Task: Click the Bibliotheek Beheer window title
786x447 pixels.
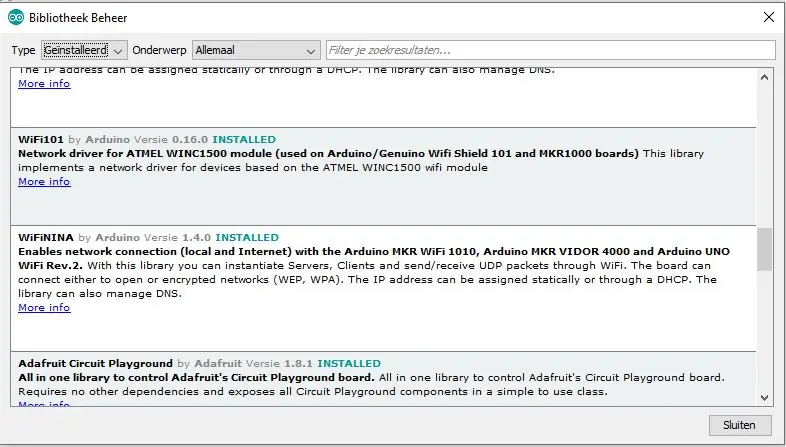Action: click(78, 18)
